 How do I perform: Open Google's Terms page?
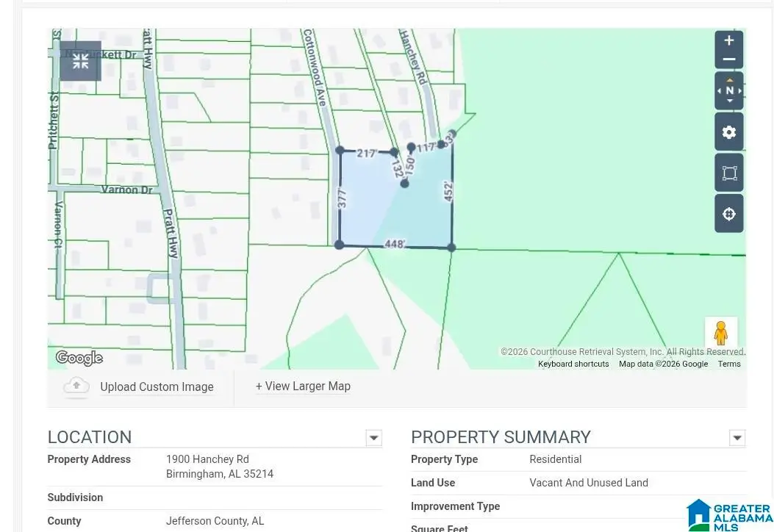point(728,363)
